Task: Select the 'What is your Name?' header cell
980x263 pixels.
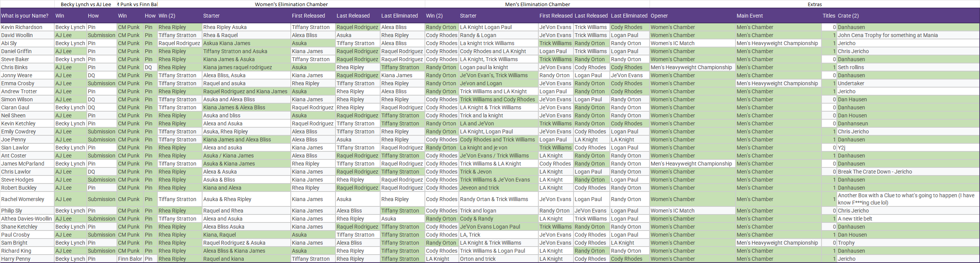Action: point(25,16)
